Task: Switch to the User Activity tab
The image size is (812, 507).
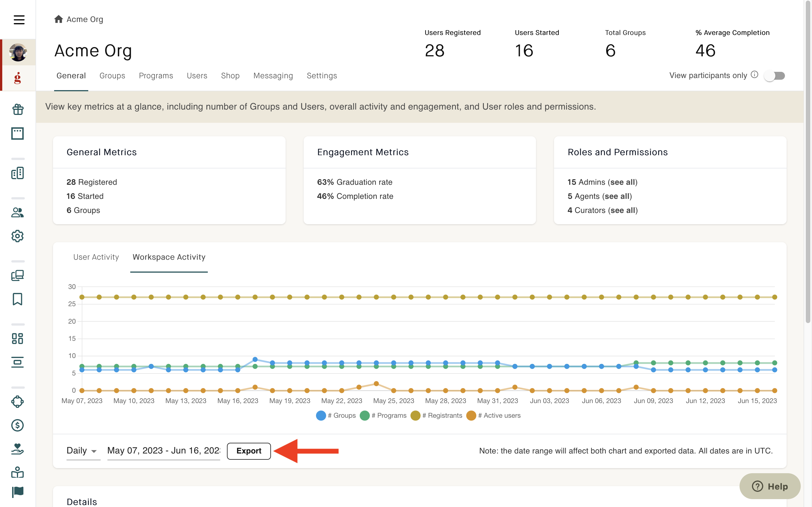Action: tap(96, 257)
